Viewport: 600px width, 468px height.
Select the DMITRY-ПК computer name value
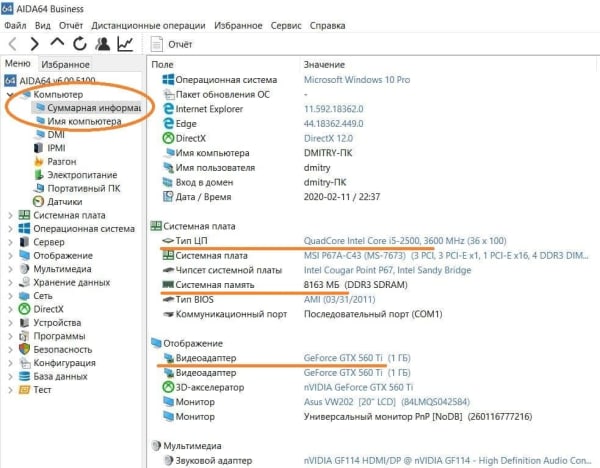[328, 153]
